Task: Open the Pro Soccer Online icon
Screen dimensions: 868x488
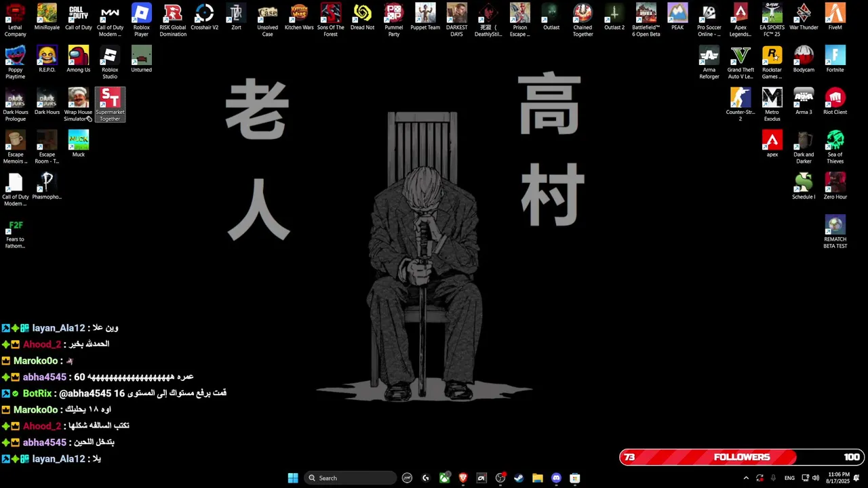Action: 709,20
